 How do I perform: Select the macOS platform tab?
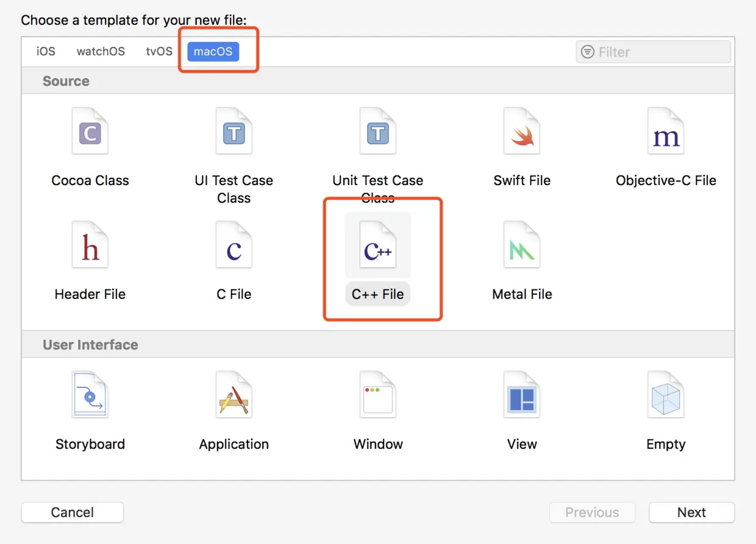point(213,51)
